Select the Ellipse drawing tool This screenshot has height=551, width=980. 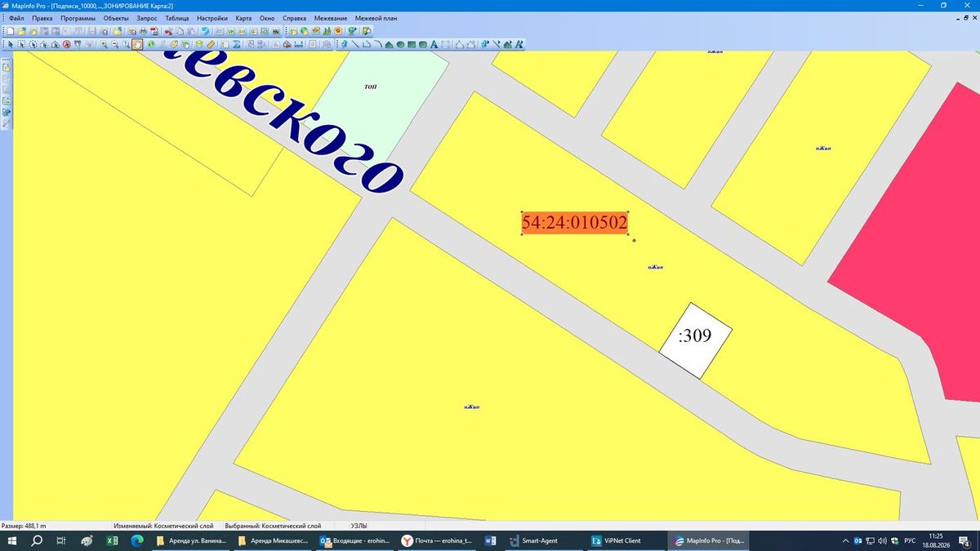400,44
